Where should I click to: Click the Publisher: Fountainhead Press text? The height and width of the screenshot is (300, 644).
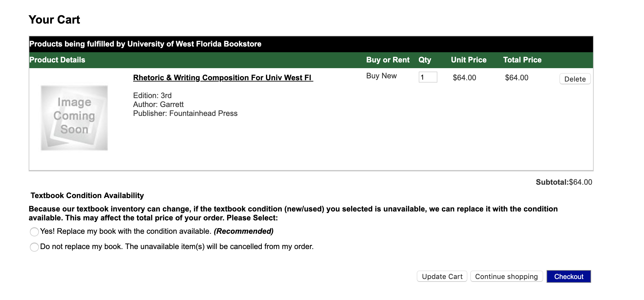pyautogui.click(x=185, y=113)
